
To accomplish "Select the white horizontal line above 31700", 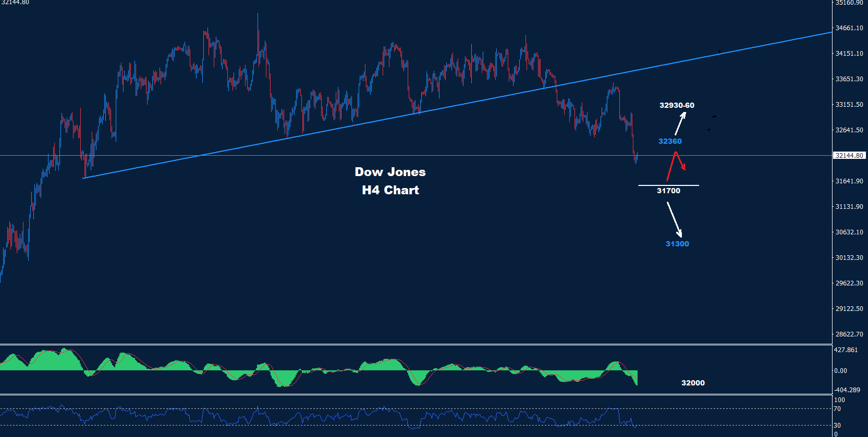I will click(668, 185).
